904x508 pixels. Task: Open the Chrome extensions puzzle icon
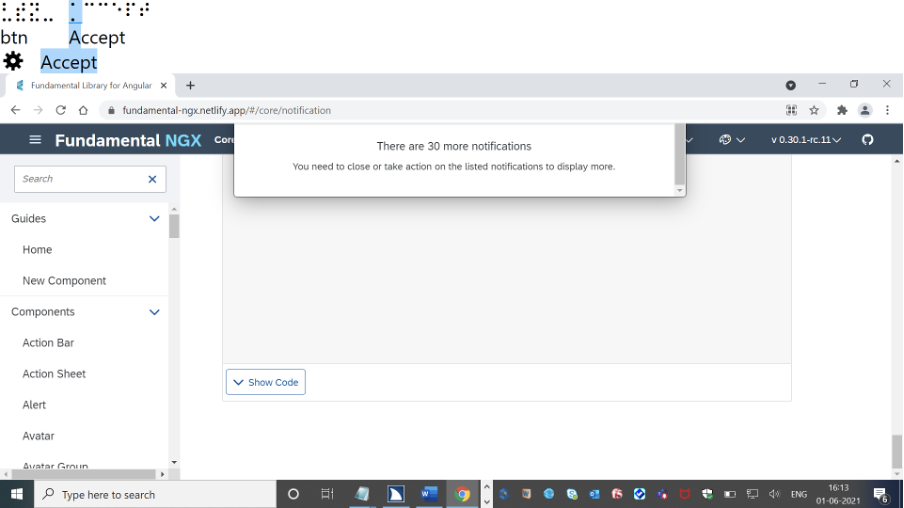[842, 110]
